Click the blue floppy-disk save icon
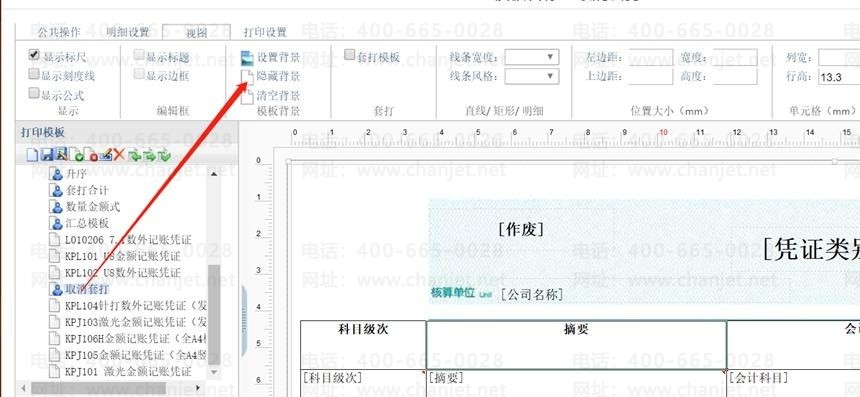860x397 pixels. click(x=47, y=155)
